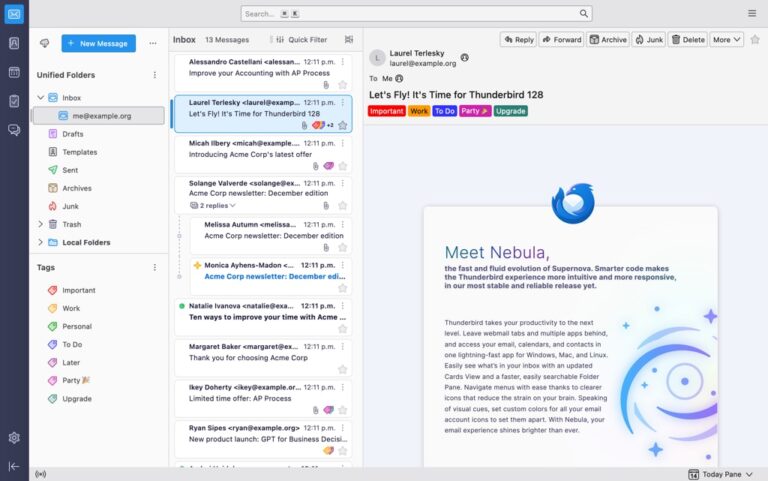Open the Mail space in the sidebar

(x=14, y=14)
